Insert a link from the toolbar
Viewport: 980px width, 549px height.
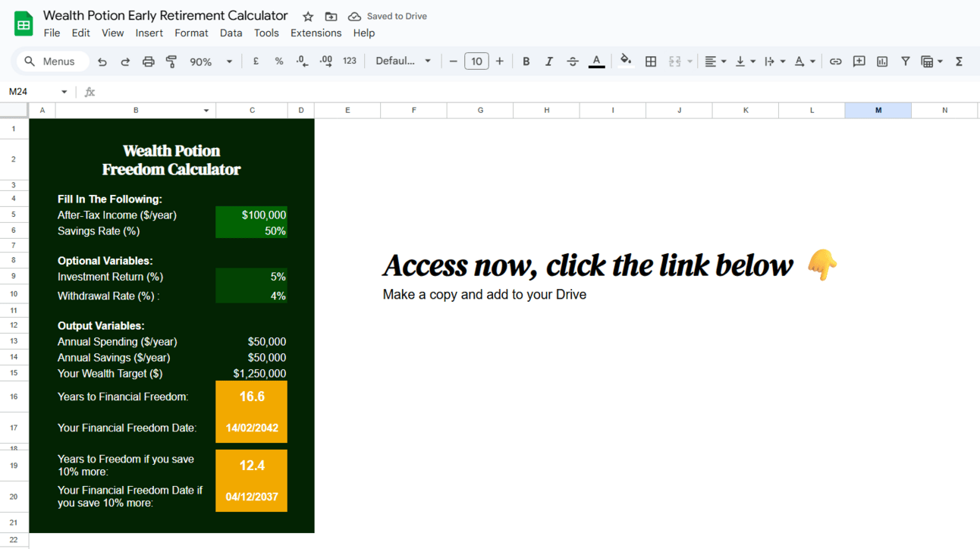pos(835,61)
